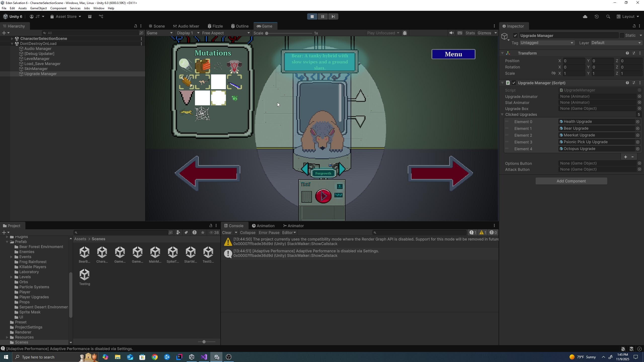Switch to the Animator tab
The height and width of the screenshot is (362, 644).
pyautogui.click(x=293, y=226)
